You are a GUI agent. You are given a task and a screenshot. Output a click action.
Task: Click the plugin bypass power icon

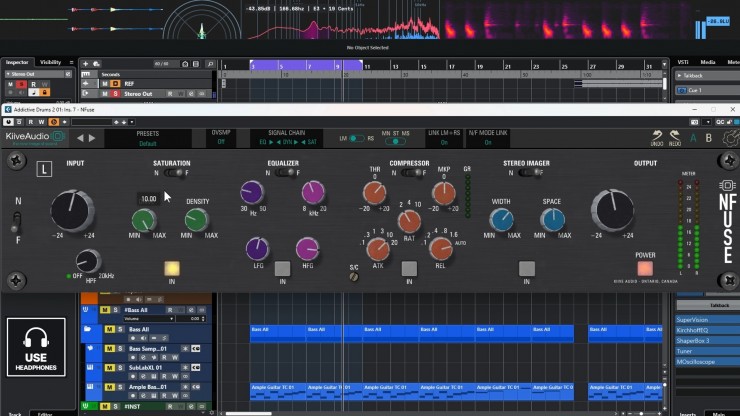click(8, 122)
